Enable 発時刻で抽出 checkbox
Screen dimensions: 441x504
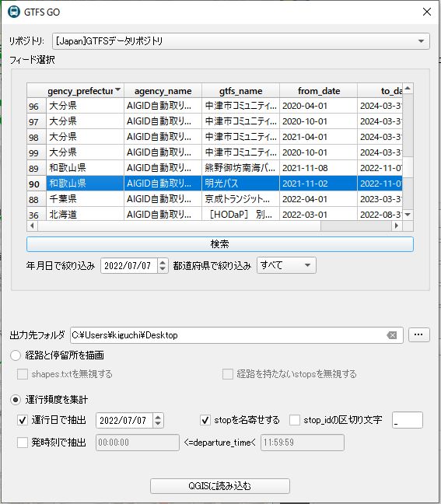(23, 443)
